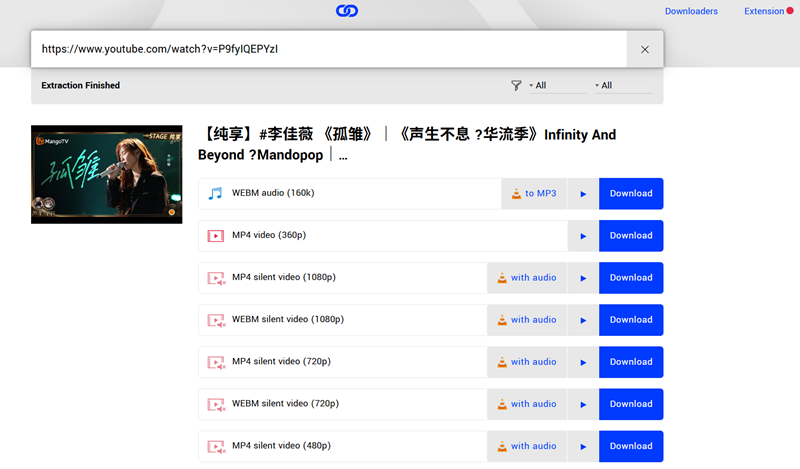Click the MP4 video (360p) label
Image resolution: width=800 pixels, height=469 pixels.
coord(269,235)
